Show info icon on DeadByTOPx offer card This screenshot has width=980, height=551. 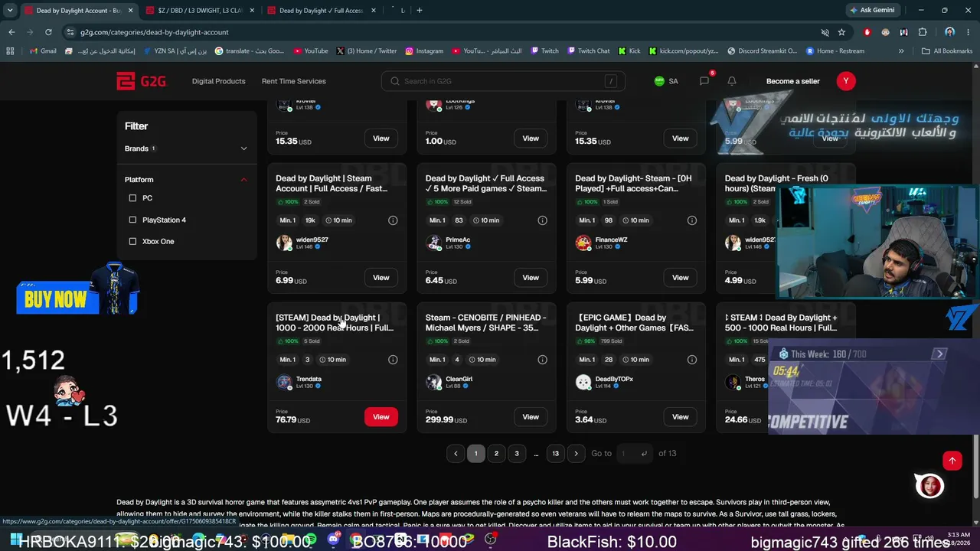692,360
